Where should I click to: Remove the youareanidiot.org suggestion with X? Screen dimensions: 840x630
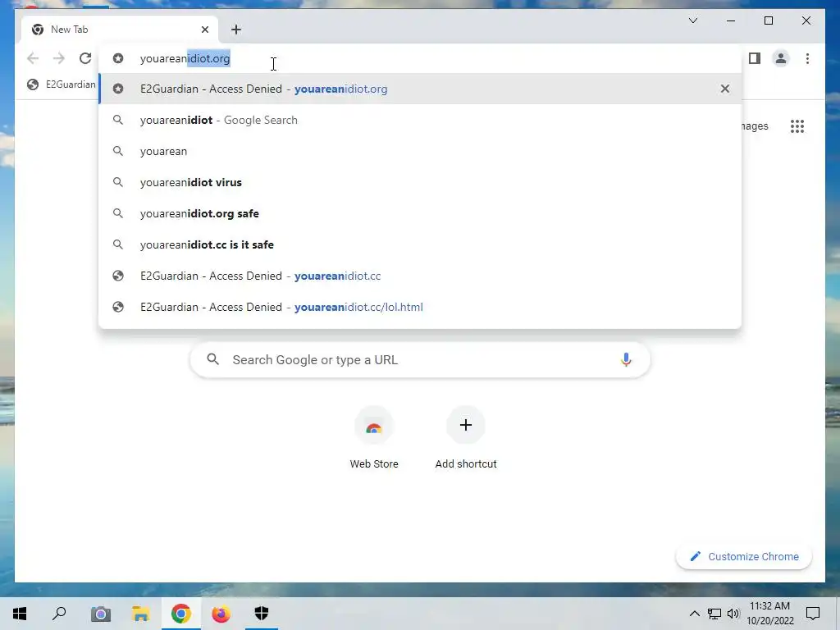pos(725,89)
